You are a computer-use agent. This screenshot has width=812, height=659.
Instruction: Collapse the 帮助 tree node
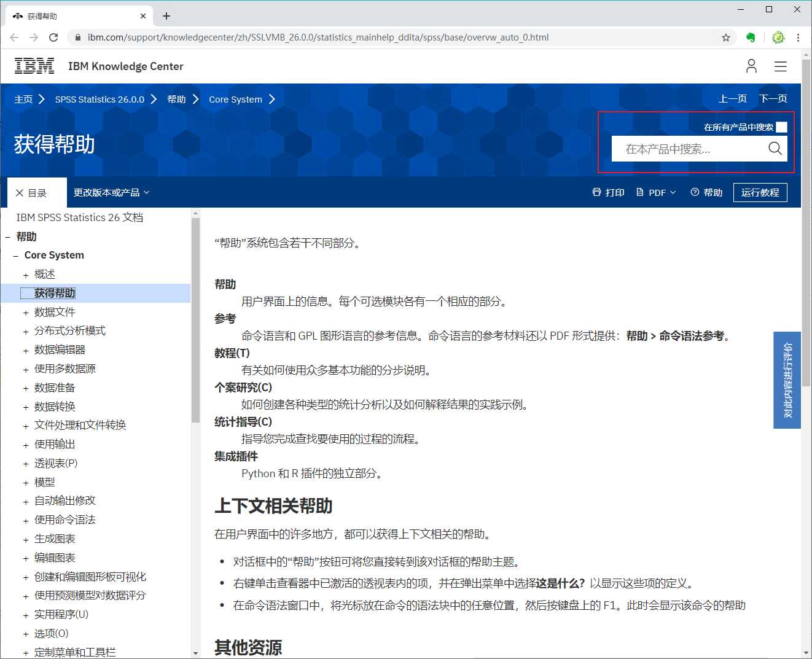click(x=7, y=236)
